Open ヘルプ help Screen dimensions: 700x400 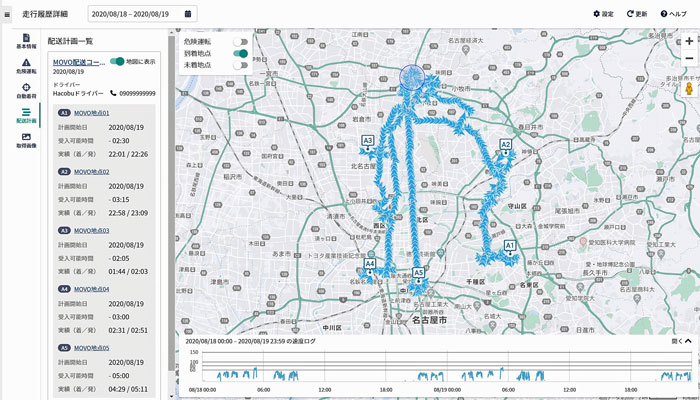coord(673,14)
